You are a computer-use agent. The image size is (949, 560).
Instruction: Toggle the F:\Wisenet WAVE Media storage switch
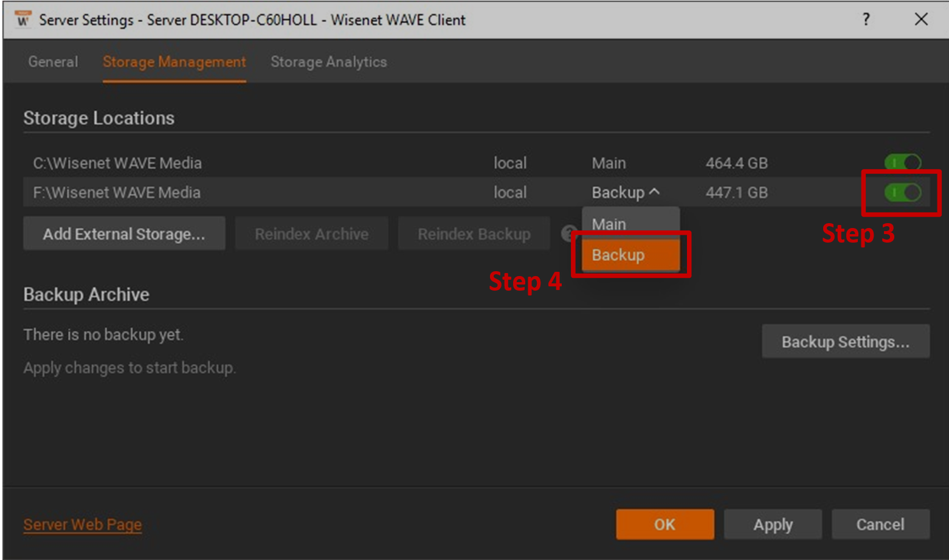point(903,193)
